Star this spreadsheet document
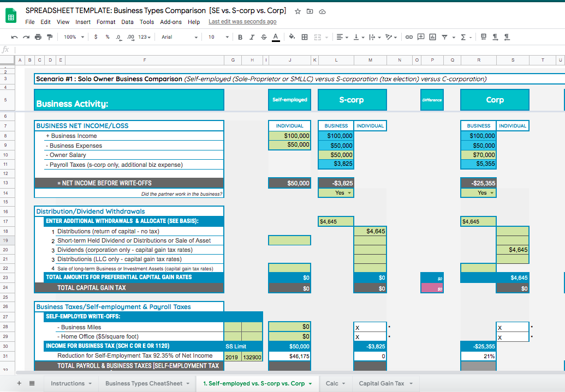This screenshot has width=565, height=392. pyautogui.click(x=298, y=11)
